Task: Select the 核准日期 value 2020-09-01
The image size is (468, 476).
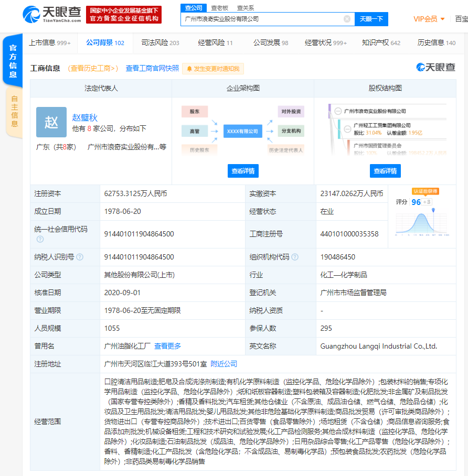Action: point(122,293)
